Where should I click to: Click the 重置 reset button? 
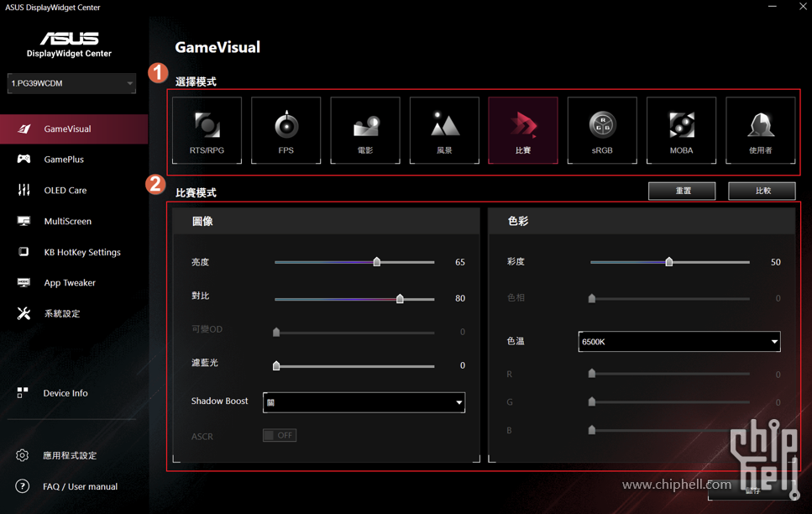point(682,191)
